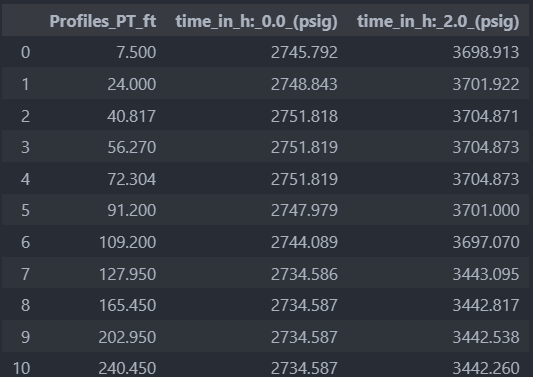533x377 pixels.
Task: Select row index 4
Action: [25, 179]
